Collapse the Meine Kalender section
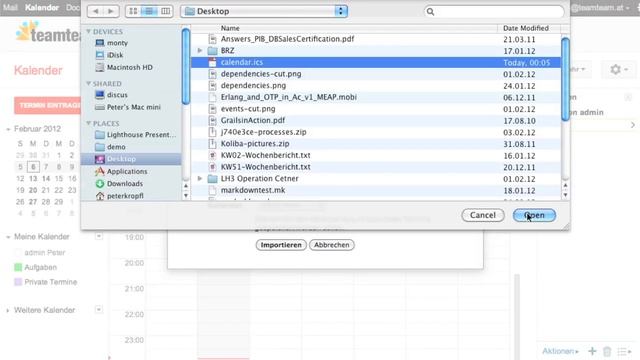The height and width of the screenshot is (360, 640). pos(8,237)
